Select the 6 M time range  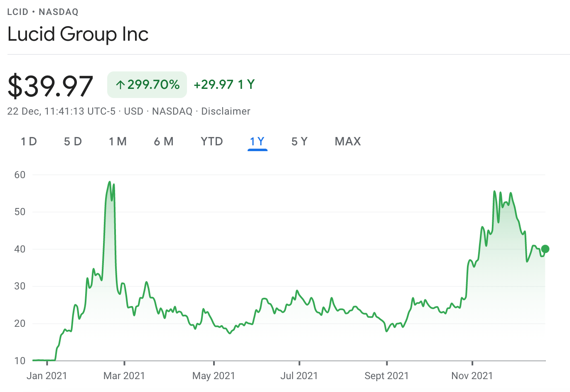(x=164, y=142)
